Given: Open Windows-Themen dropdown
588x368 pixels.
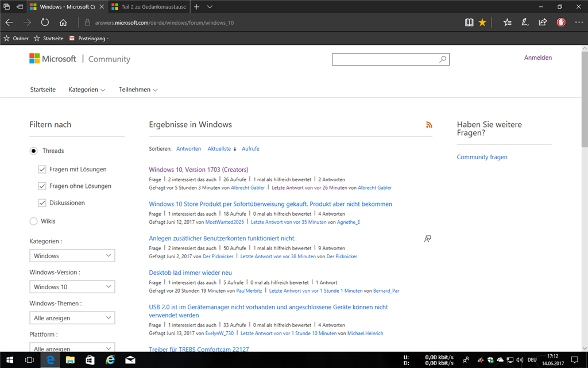Looking at the screenshot, I should click(72, 318).
